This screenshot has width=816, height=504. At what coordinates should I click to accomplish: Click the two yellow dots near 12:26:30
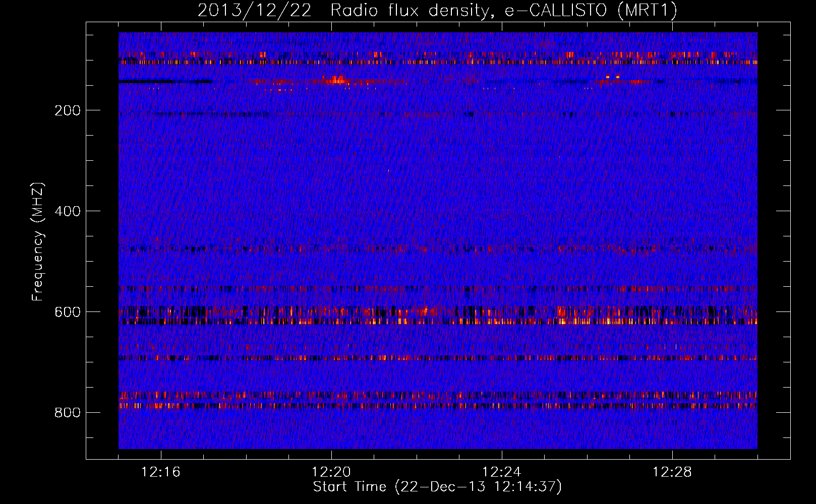[x=612, y=77]
